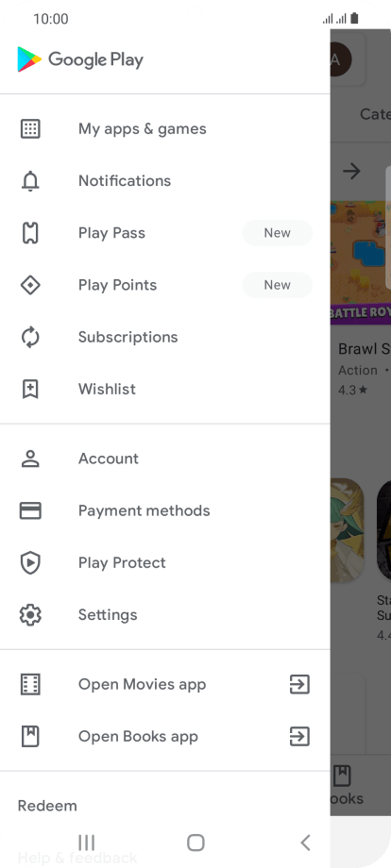Screen dimensions: 391x868
Task: Select the Account menu item
Action: [165, 459]
